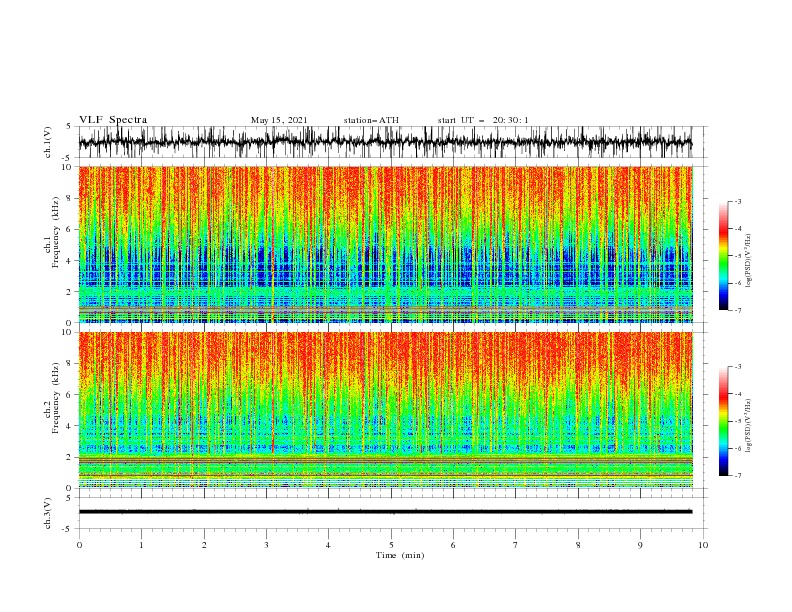This screenshot has width=792, height=612.
Task: Click the ch.2 color bar "log(PSD)(V²/Hz)" label
Action: pyautogui.click(x=749, y=426)
